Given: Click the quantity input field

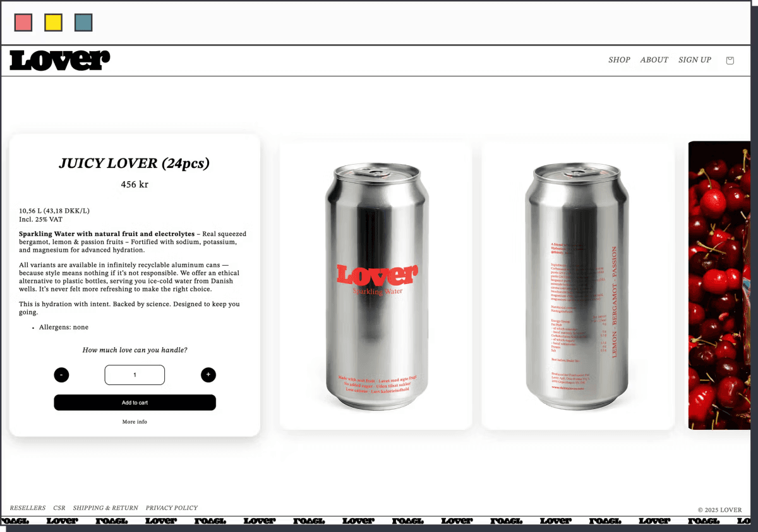Looking at the screenshot, I should pos(135,375).
